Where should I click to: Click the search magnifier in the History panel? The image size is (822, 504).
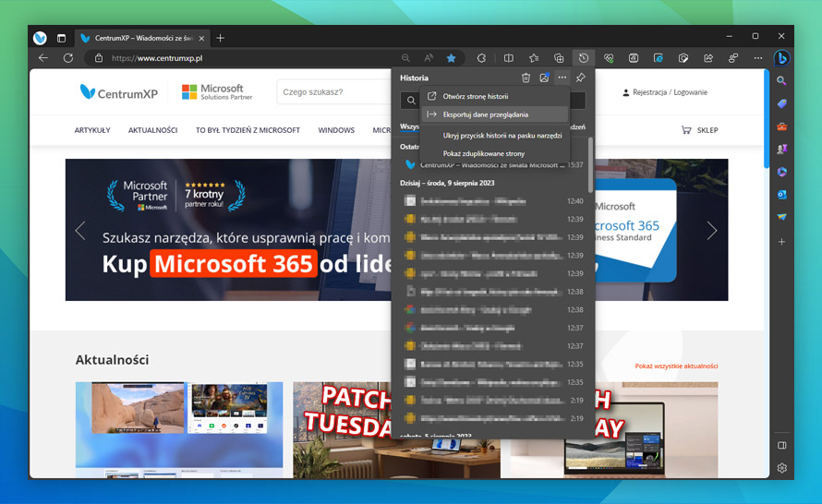410,101
